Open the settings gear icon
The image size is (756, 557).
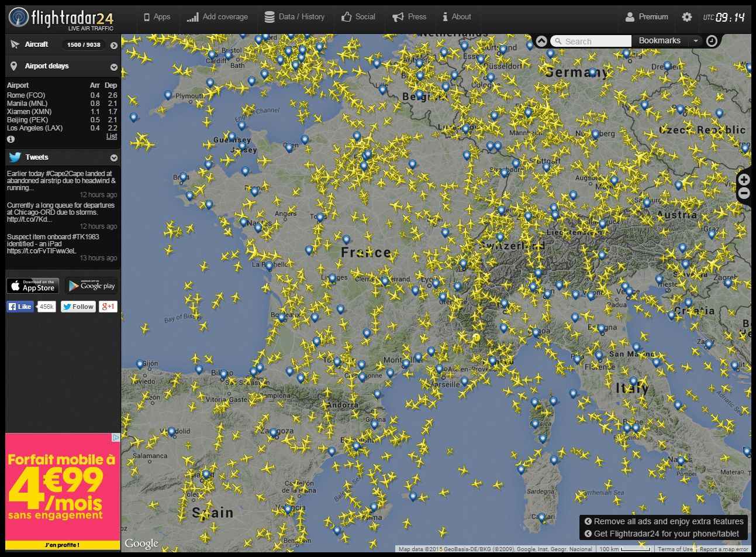click(687, 17)
